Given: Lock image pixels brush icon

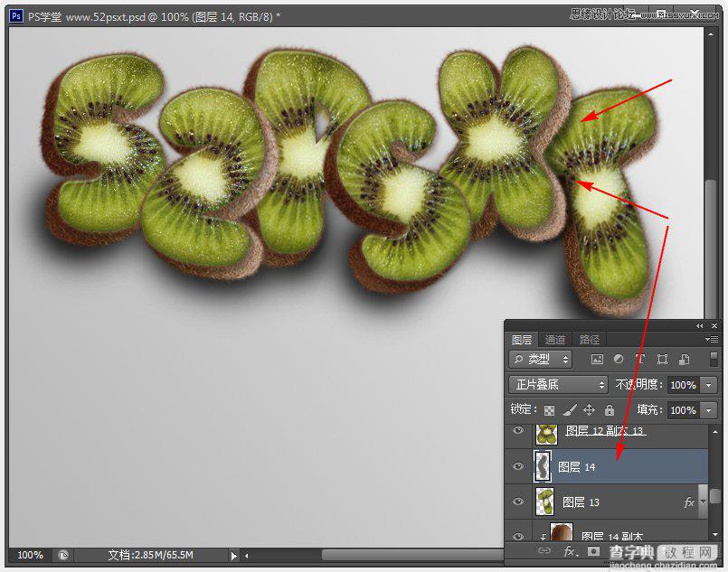Looking at the screenshot, I should 570,409.
